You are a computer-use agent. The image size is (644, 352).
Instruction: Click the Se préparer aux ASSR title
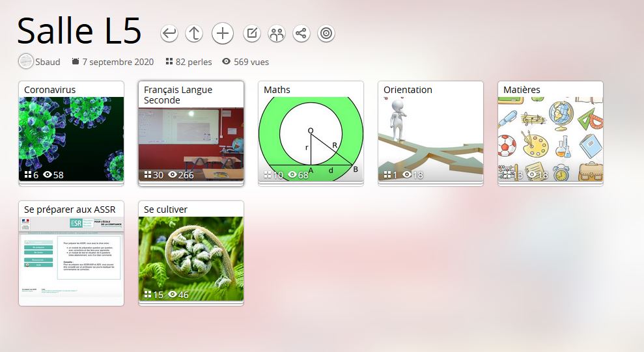coord(70,210)
